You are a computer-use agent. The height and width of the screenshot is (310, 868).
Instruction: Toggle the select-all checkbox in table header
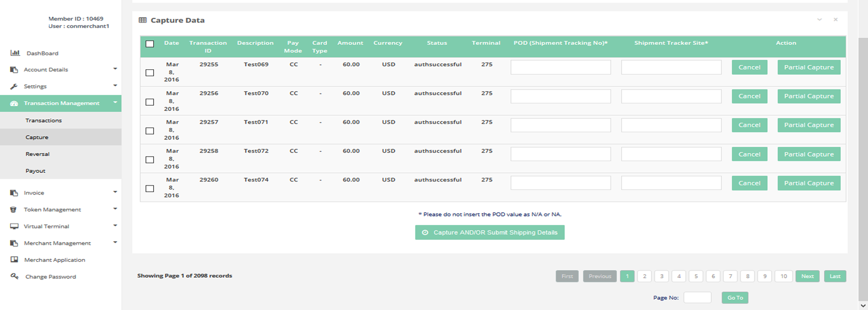[x=150, y=44]
